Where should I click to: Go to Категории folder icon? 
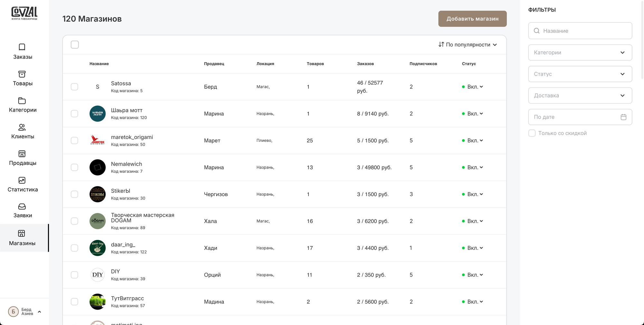[x=22, y=101]
